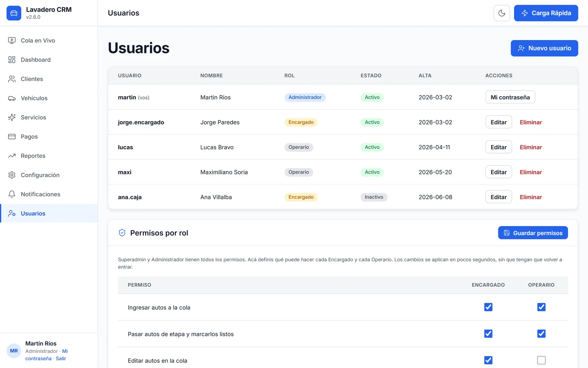Viewport: 588px width, 368px height.
Task: Edit the maxi user
Action: point(499,172)
